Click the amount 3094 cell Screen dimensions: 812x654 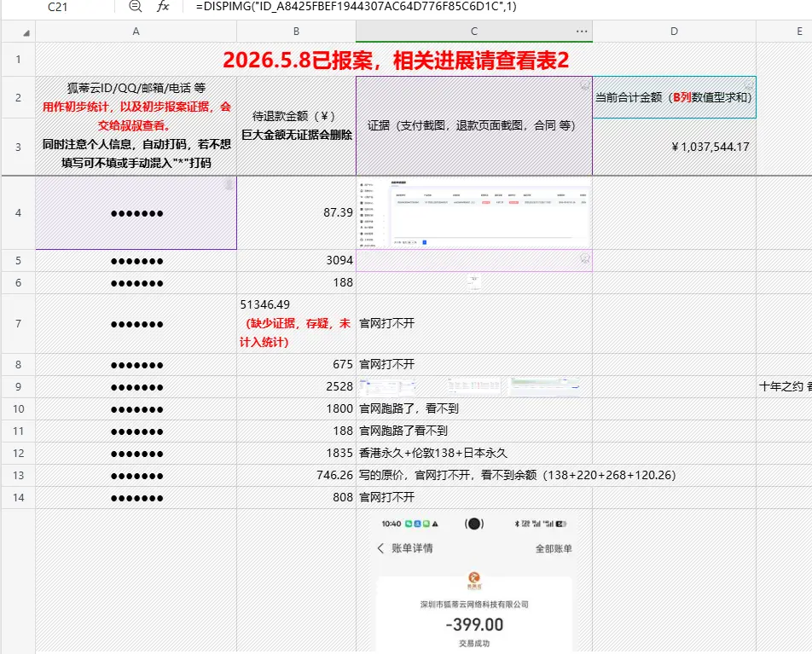(296, 260)
